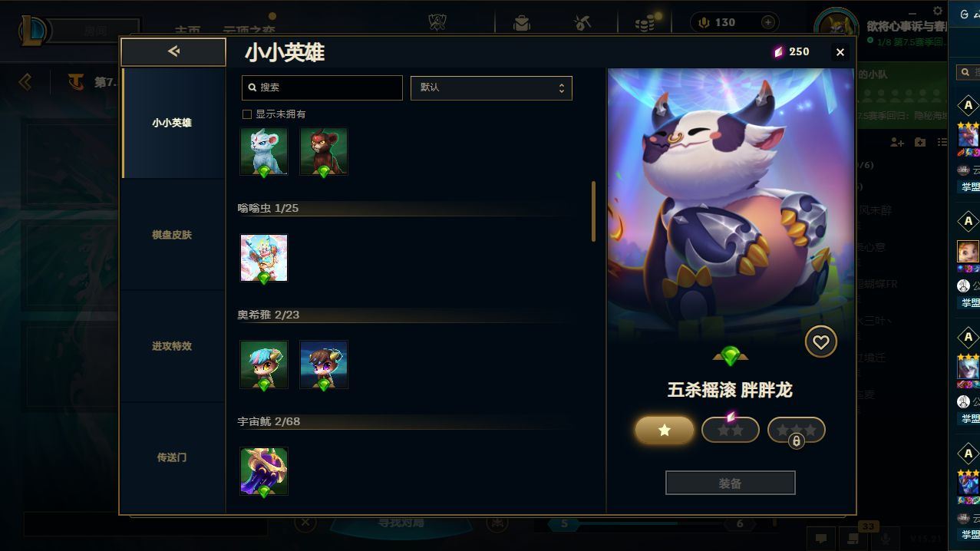Image resolution: width=980 pixels, height=551 pixels.
Task: Select the 嗡嗡虫 little legend thumbnail
Action: (263, 258)
